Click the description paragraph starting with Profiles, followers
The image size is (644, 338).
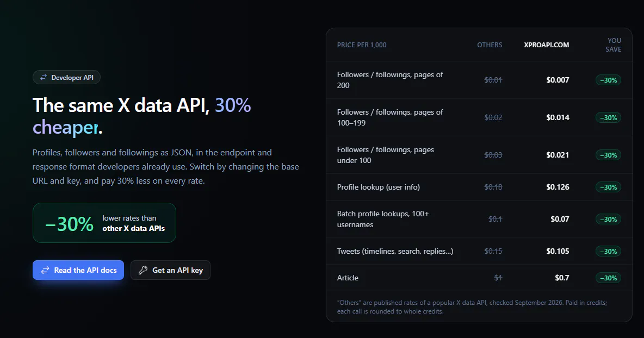click(x=165, y=166)
